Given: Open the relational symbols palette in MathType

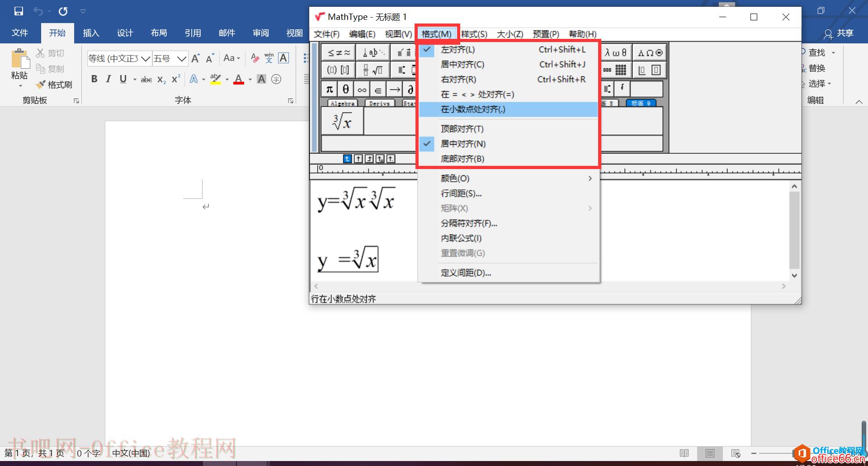Looking at the screenshot, I should pos(339,53).
